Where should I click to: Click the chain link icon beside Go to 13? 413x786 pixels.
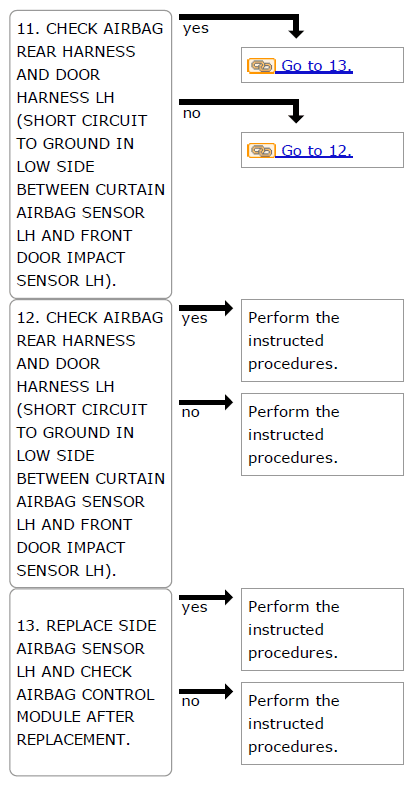pyautogui.click(x=261, y=66)
